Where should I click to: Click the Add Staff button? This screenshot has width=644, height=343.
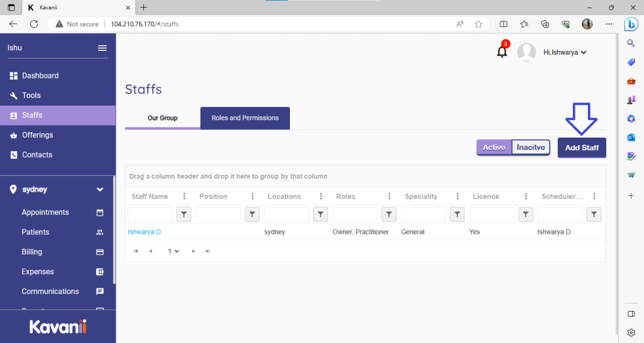tap(581, 148)
